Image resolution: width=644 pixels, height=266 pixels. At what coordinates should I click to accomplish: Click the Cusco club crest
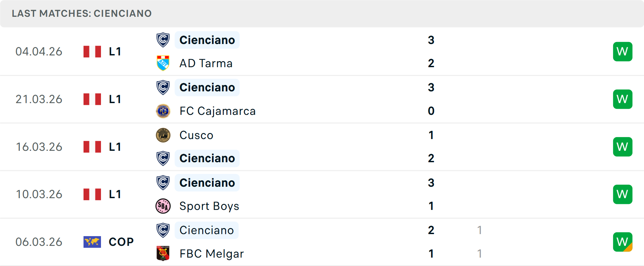pos(163,135)
